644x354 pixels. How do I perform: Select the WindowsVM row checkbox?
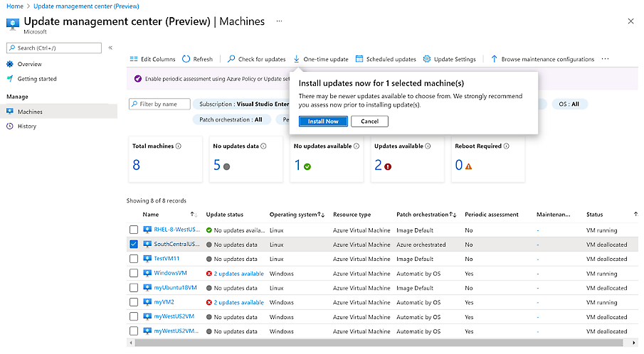click(x=134, y=273)
